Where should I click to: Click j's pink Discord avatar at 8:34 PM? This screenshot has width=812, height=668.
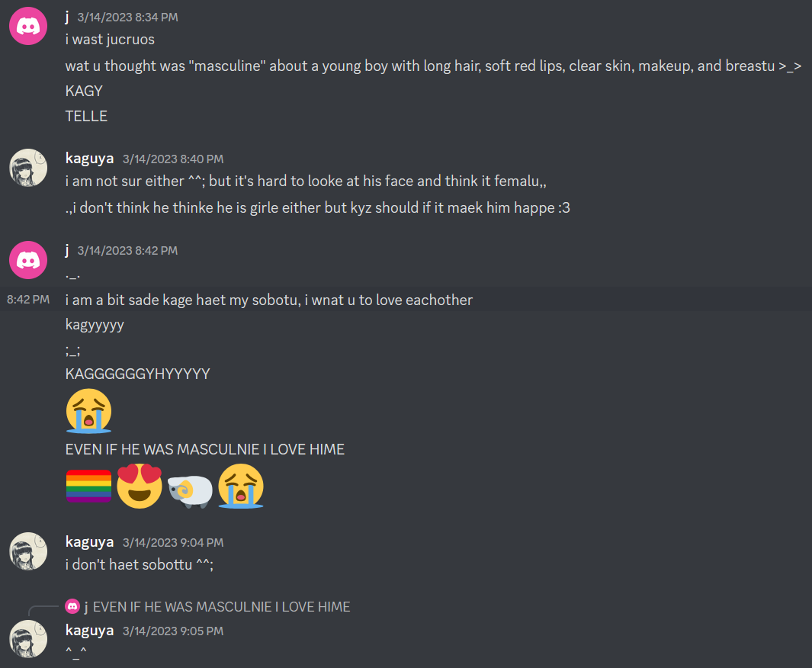point(28,26)
